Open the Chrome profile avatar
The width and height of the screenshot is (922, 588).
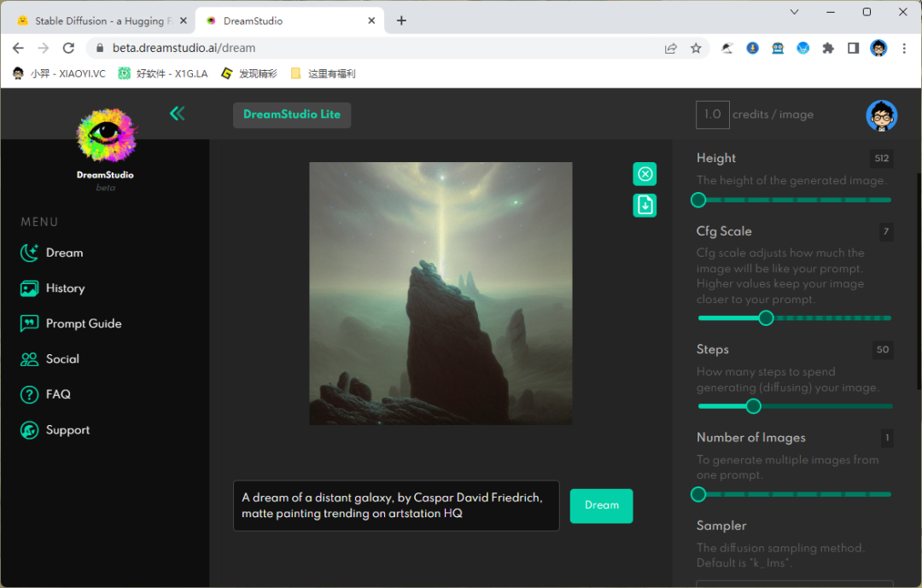(878, 48)
